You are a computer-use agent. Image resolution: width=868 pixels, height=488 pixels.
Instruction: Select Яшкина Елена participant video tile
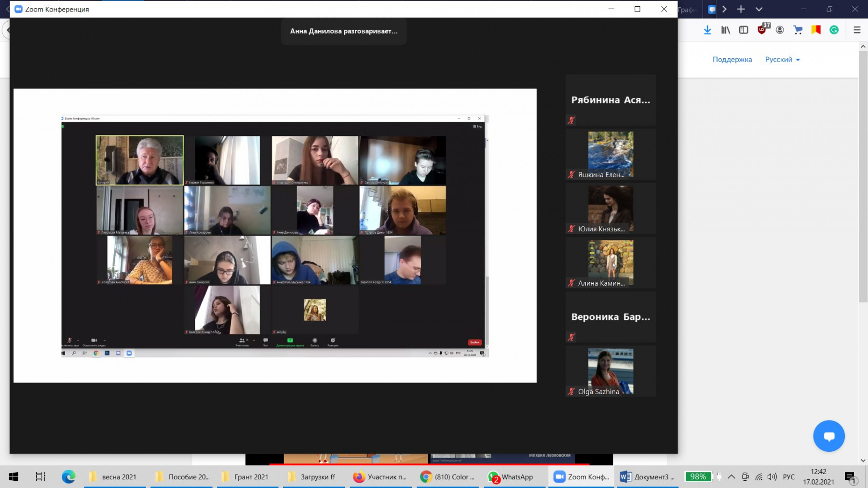tap(610, 155)
